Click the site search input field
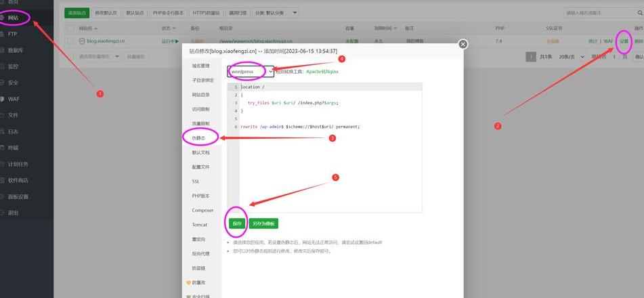This screenshot has width=644, height=298. click(x=599, y=13)
